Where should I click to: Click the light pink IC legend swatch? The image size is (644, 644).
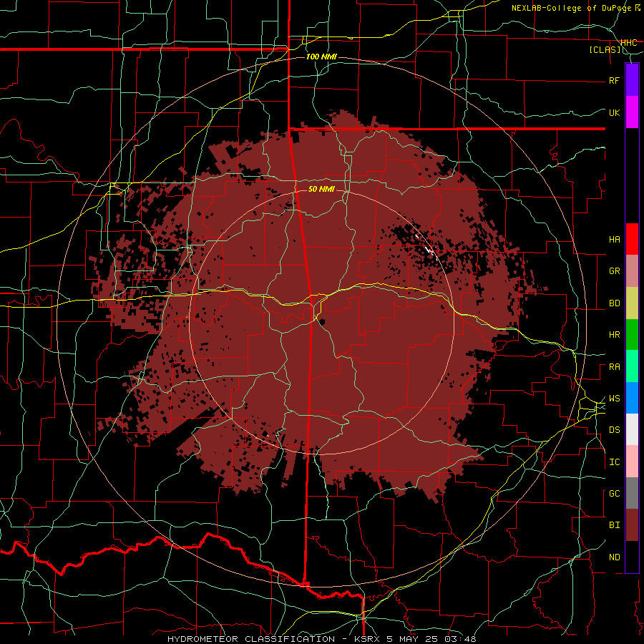coord(632,462)
